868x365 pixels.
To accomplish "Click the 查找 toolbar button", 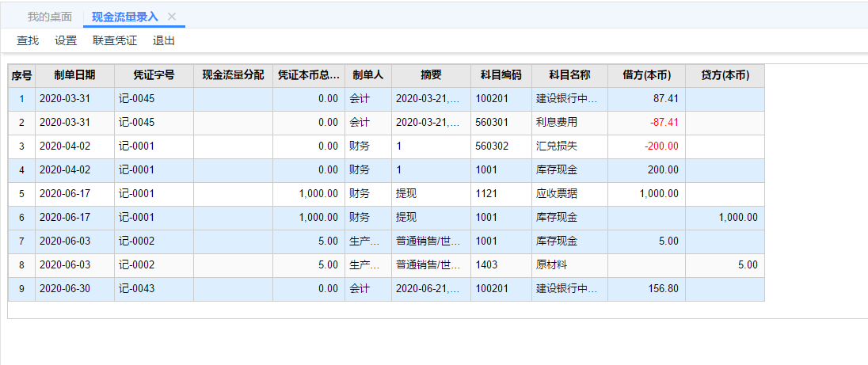I will coord(28,40).
